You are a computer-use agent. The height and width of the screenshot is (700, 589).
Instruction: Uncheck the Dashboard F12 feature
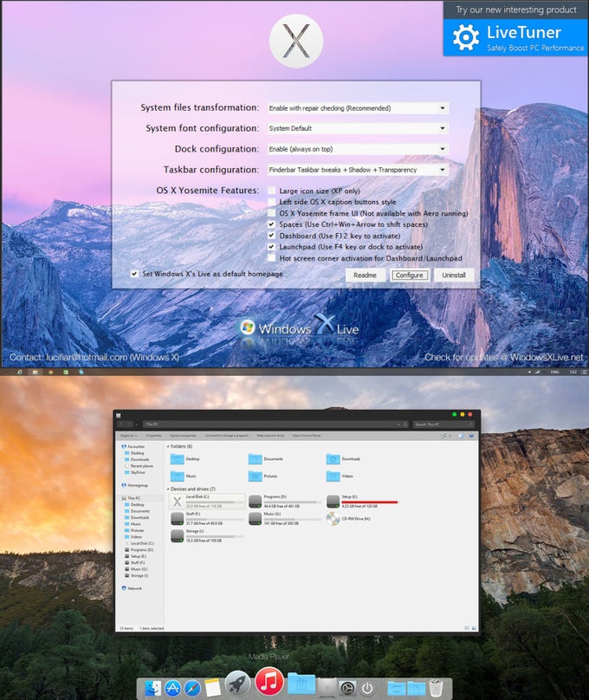pyautogui.click(x=271, y=236)
